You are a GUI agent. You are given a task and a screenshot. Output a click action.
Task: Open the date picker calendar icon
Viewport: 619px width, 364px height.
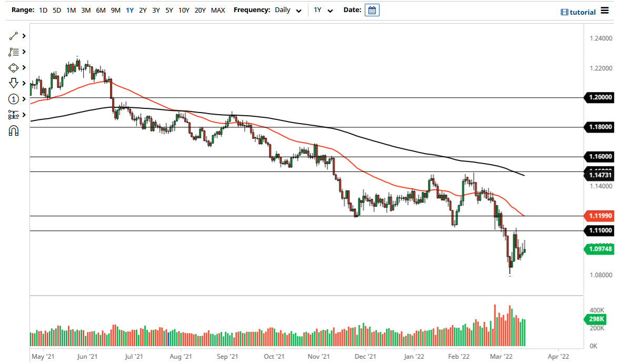tap(372, 9)
